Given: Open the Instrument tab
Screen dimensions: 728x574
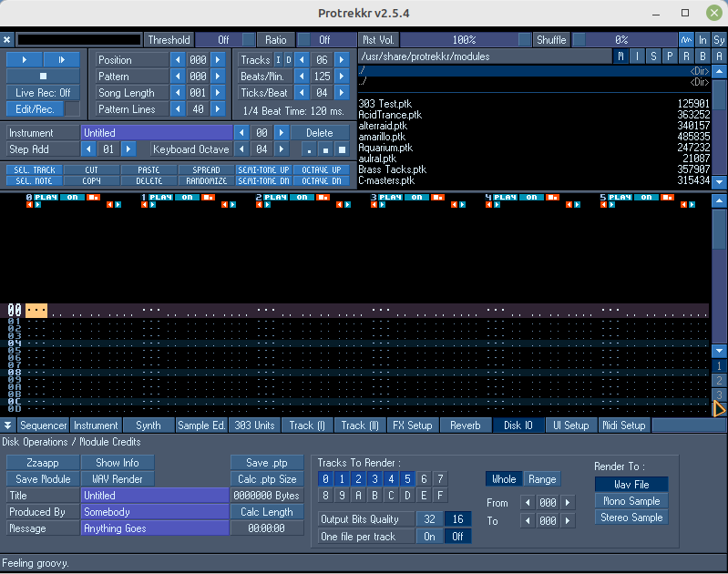Looking at the screenshot, I should pos(96,425).
